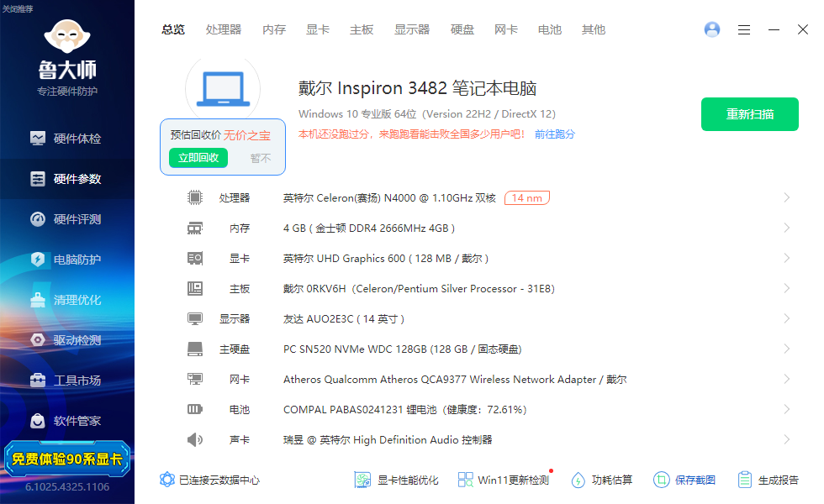Open 显卡性能优化 tool
Image resolution: width=824 pixels, height=504 pixels.
click(x=396, y=480)
